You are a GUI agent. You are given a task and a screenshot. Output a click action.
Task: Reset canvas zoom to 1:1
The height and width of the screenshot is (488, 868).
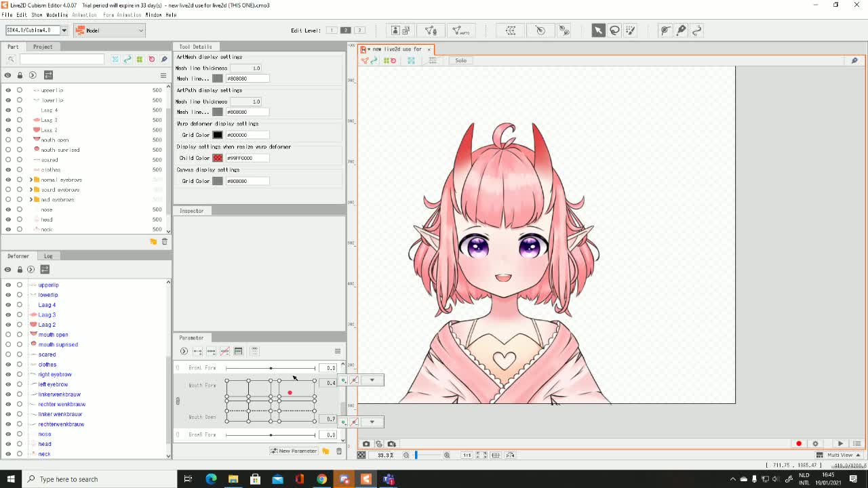[x=467, y=455]
